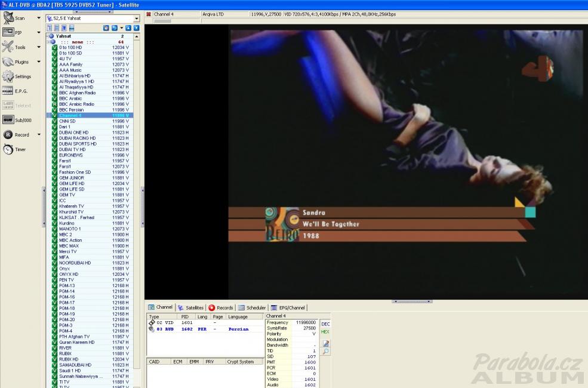Screen dimensions: 588x388
Task: Open the Scan satellite dish tool
Action: [8, 18]
